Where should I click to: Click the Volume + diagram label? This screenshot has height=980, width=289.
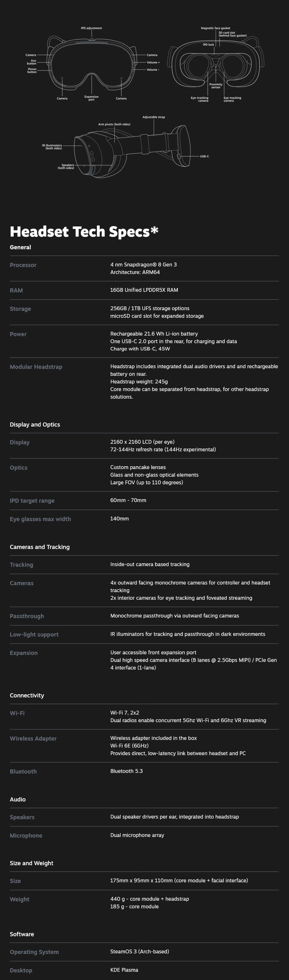pyautogui.click(x=153, y=62)
